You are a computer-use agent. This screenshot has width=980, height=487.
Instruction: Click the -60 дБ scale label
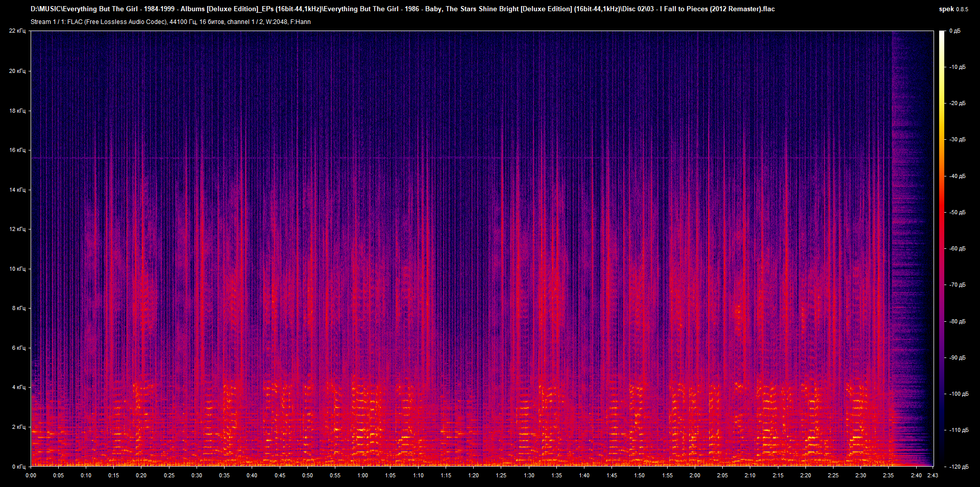pyautogui.click(x=958, y=248)
